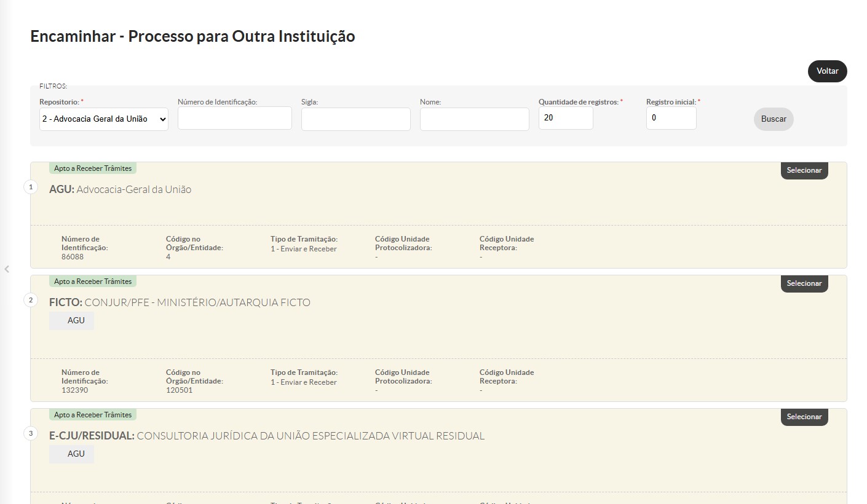
Task: Click the number 2 badge of FICTO record
Action: pos(31,300)
